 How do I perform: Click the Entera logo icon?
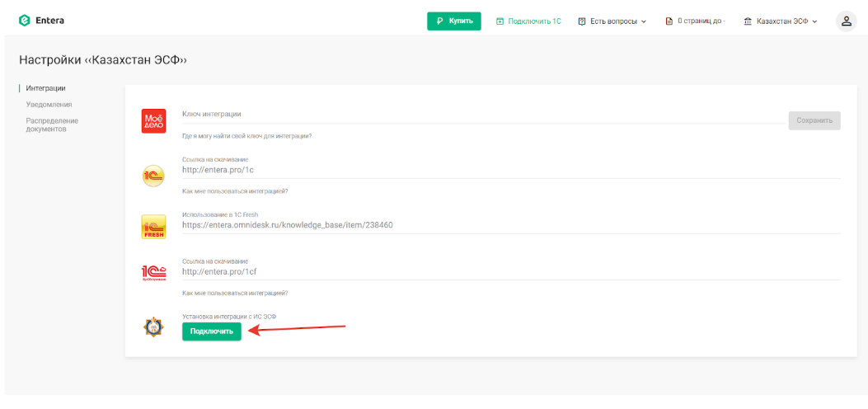point(25,21)
